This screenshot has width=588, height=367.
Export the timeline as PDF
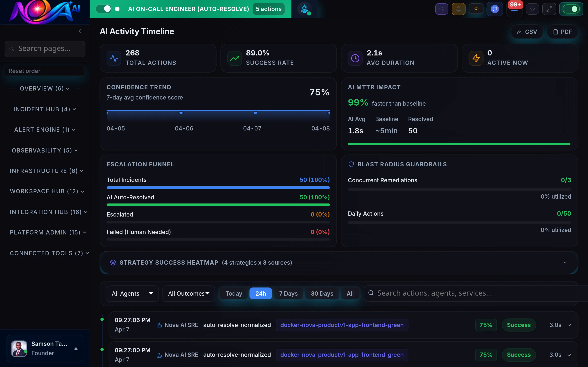(562, 32)
